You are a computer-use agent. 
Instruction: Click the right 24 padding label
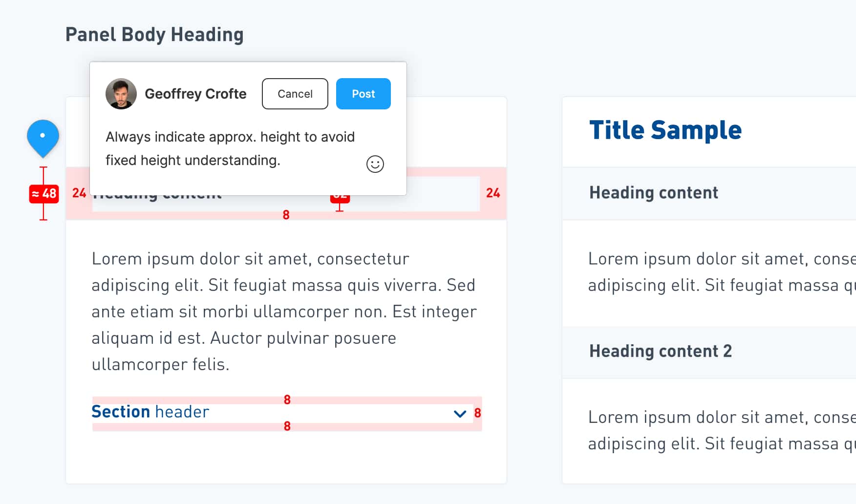tap(493, 193)
